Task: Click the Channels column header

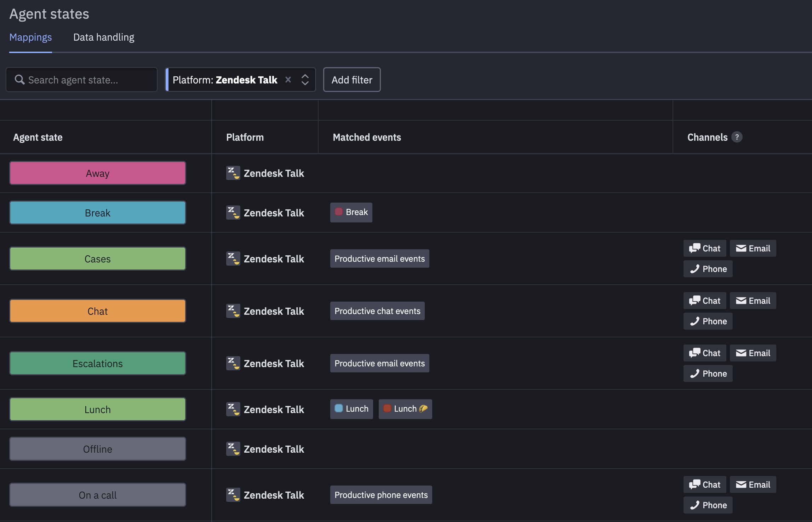Action: (707, 137)
